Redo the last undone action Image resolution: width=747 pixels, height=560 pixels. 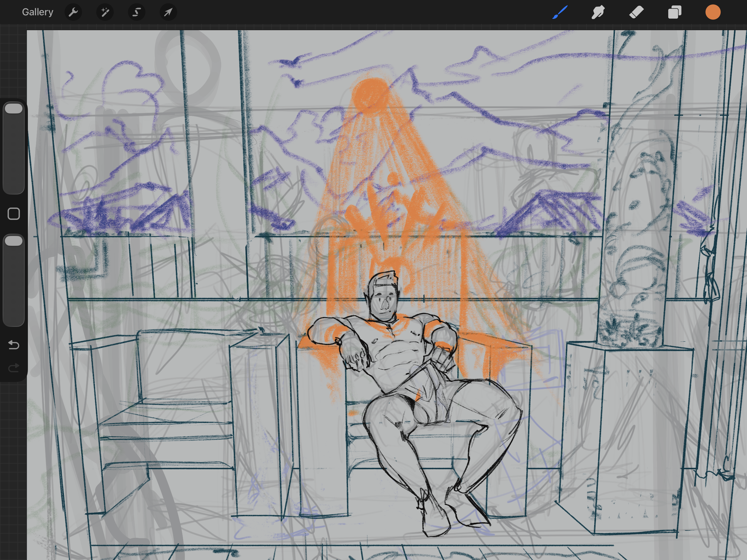pos(13,367)
